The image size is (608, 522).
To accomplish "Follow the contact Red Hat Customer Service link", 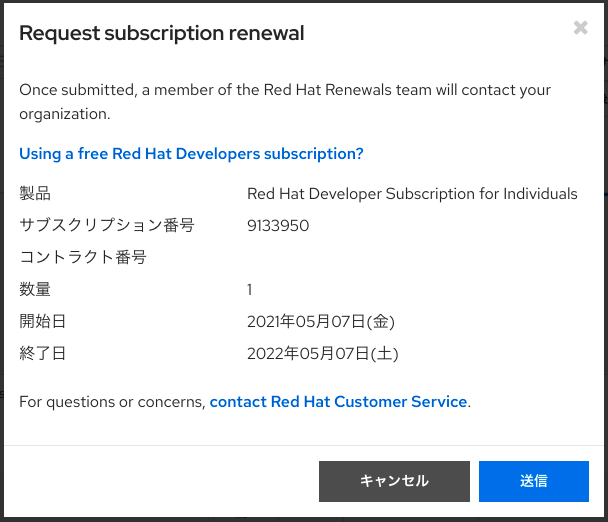I will 338,402.
